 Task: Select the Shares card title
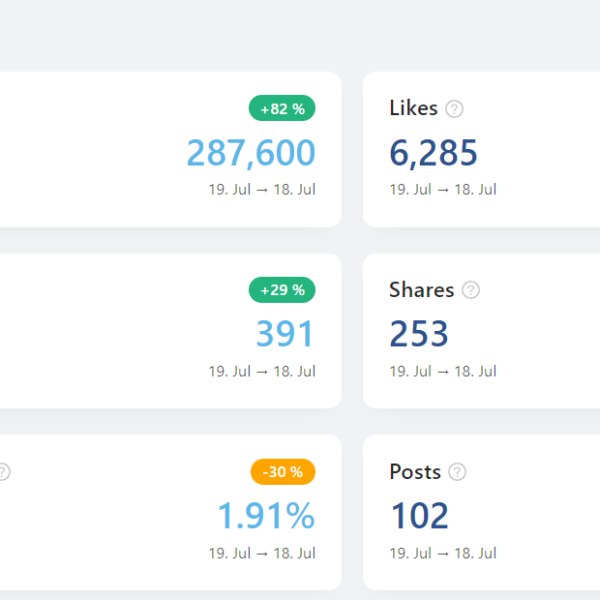click(421, 290)
